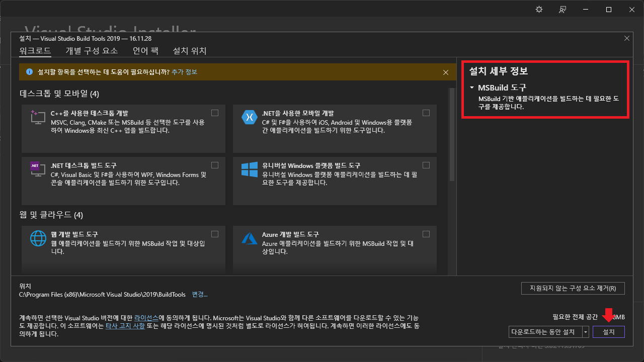Check the 웹 개발 빌드 도구 checkbox
This screenshot has height=362, width=644.
pos(215,234)
